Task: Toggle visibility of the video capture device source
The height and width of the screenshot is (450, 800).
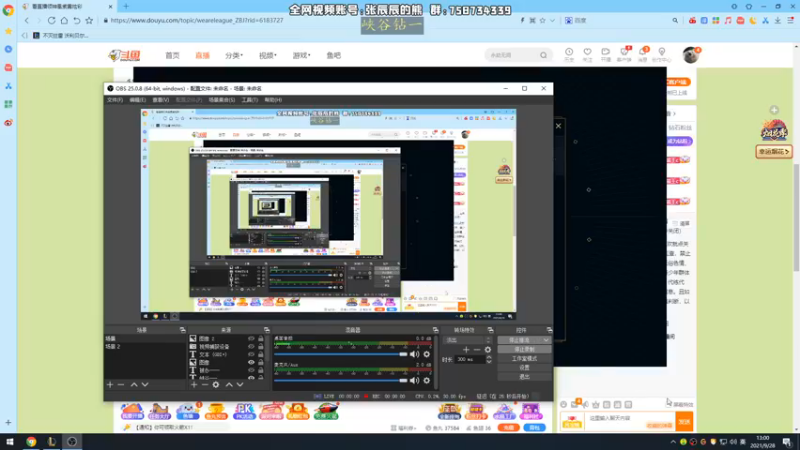Action: tap(251, 346)
